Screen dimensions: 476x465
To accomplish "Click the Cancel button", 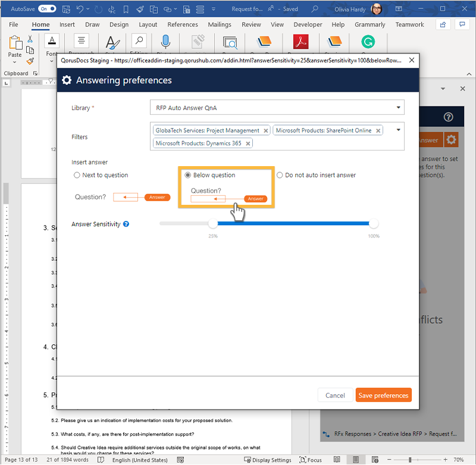I will pyautogui.click(x=335, y=395).
